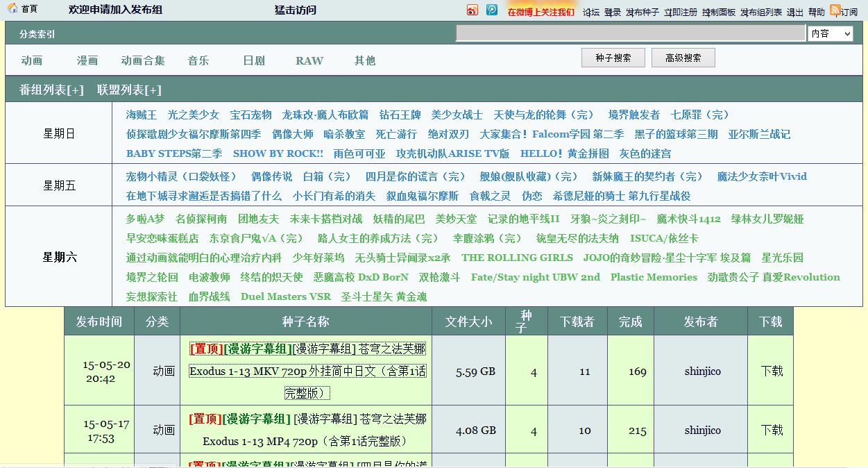Image resolution: width=868 pixels, height=468 pixels.
Task: Expand the 联盟列表[+] section
Action: [129, 90]
